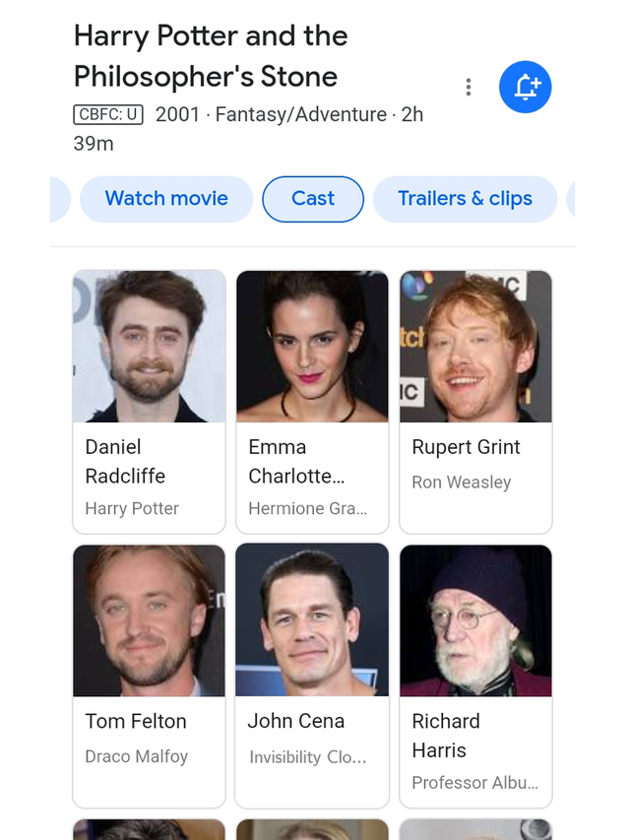Switch to the Cast tab
Image resolution: width=630 pixels, height=840 pixels.
point(312,199)
